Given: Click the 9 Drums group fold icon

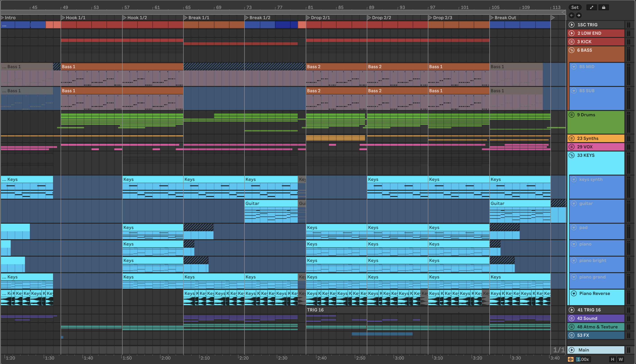Looking at the screenshot, I should click(571, 115).
